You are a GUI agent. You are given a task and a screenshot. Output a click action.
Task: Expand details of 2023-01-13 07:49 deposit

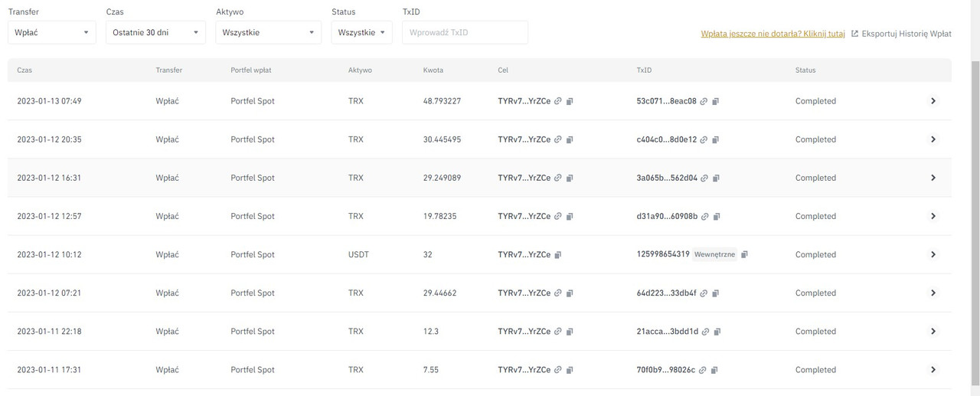(933, 101)
